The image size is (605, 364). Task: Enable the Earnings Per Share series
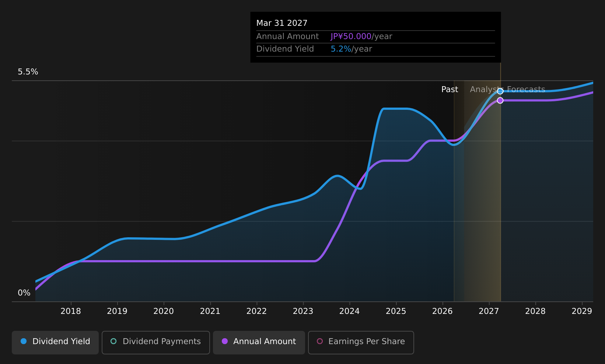click(361, 342)
